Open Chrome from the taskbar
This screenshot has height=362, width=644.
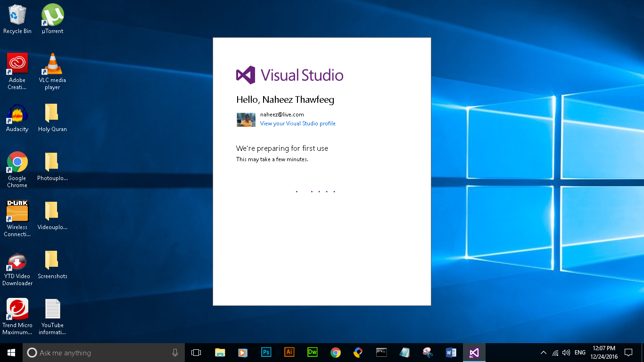[x=335, y=353]
